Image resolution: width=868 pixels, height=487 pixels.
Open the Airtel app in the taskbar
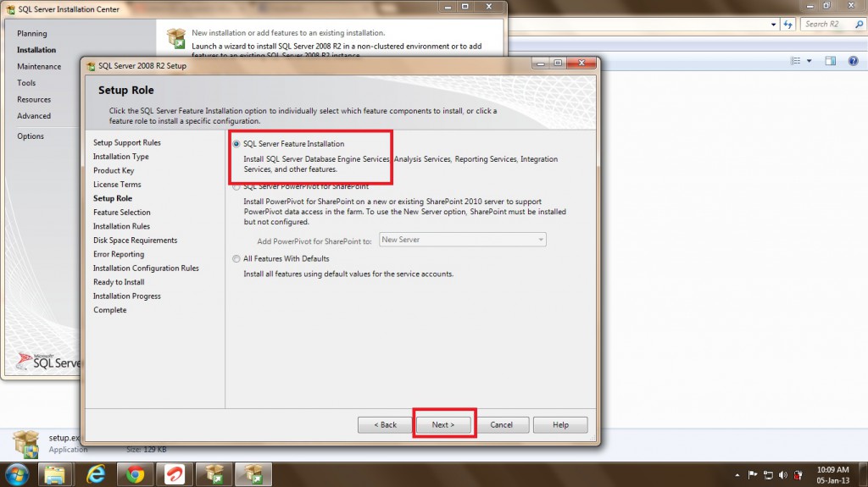click(174, 473)
